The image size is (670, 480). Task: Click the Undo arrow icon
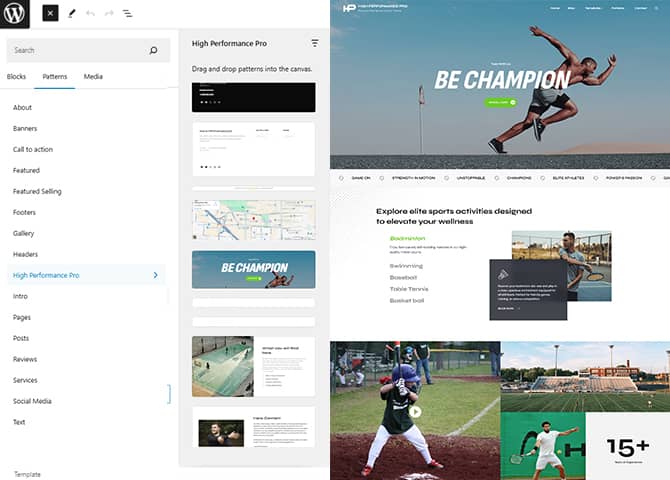[x=91, y=14]
